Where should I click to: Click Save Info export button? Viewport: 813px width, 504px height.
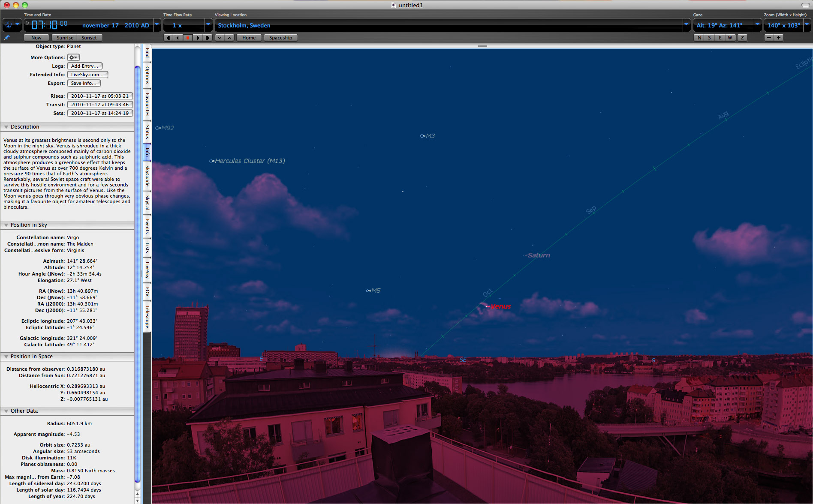click(x=84, y=83)
